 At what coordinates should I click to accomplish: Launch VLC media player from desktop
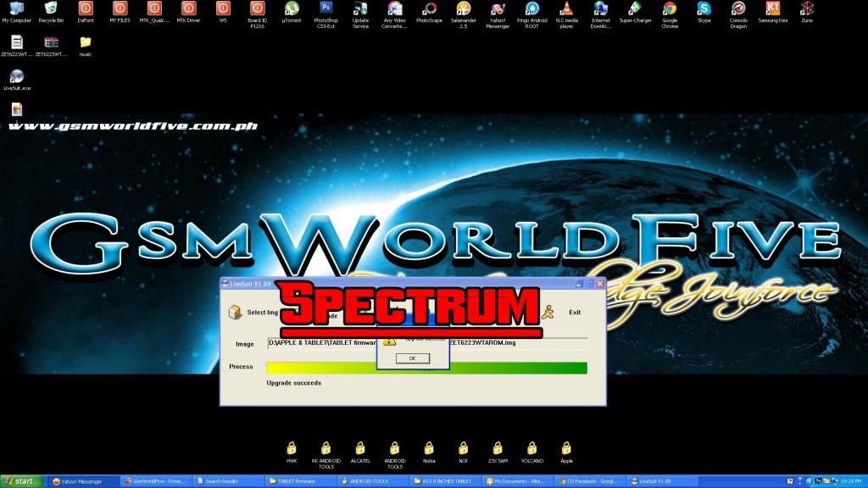(566, 14)
